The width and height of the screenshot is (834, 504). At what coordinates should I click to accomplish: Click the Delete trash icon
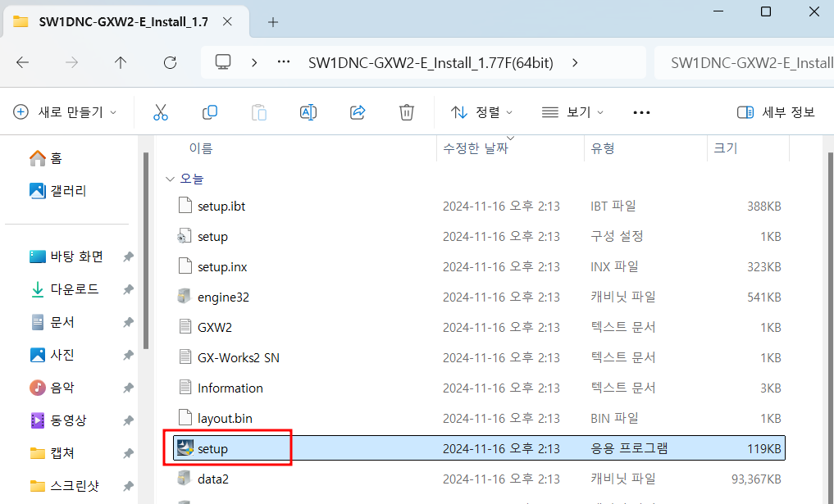[x=407, y=112]
